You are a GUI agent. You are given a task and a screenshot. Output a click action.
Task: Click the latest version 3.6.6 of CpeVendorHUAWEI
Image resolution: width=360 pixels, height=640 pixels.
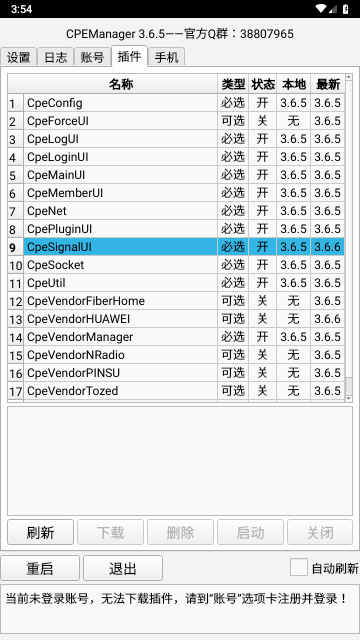click(327, 319)
